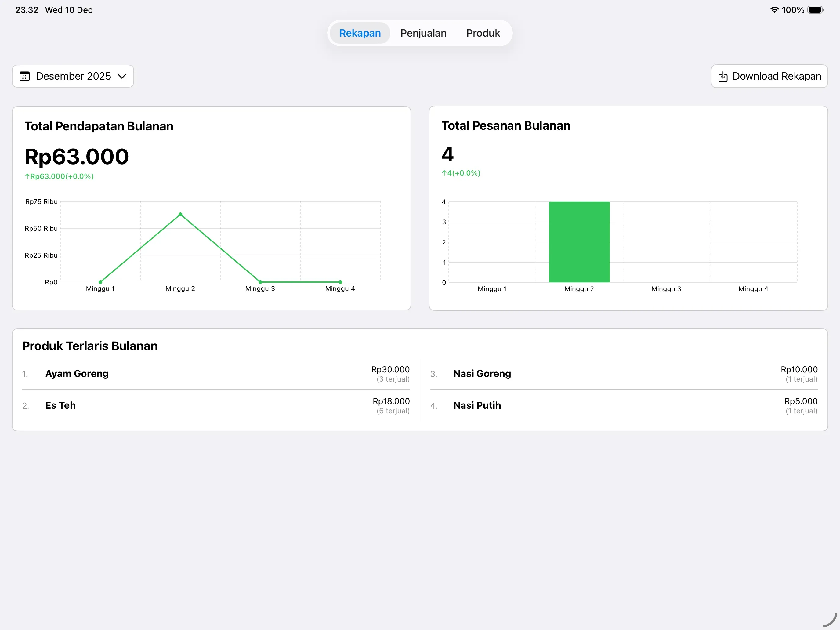840x630 pixels.
Task: Click the green arrow under total pesanan 4
Action: pyautogui.click(x=444, y=173)
